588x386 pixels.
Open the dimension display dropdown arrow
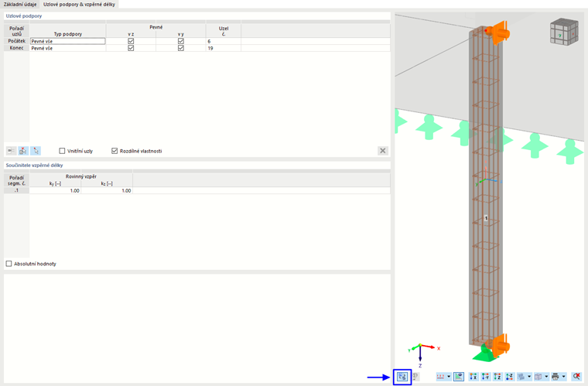point(449,377)
